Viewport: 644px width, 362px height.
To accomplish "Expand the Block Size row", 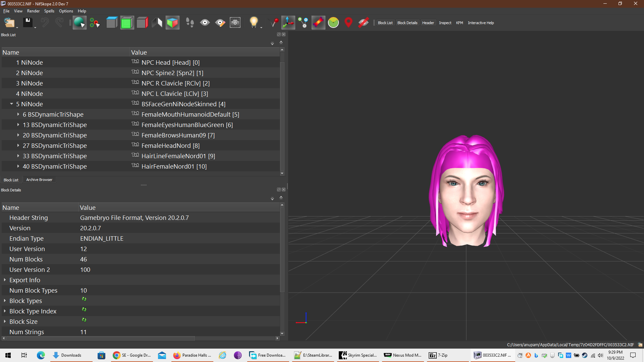I will coord(5,321).
